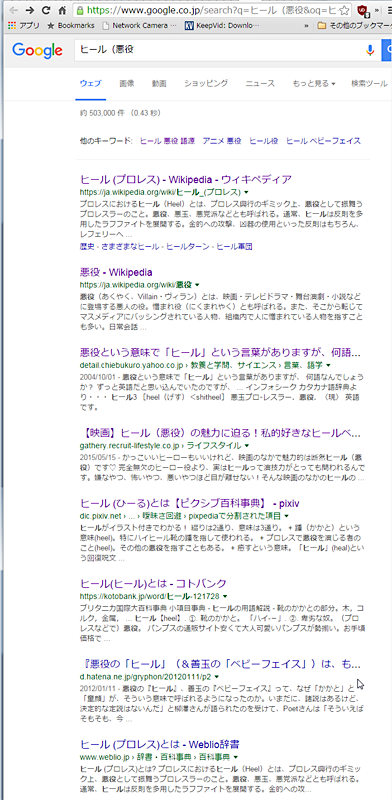392x800 pixels.
Task: Expand arrow beside wiki/悪役 URL
Action: pyautogui.click(x=197, y=285)
